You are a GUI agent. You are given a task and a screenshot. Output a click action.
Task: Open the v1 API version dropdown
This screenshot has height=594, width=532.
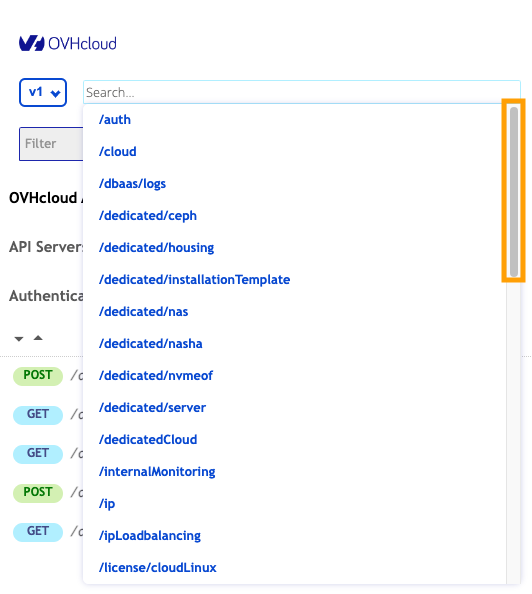(43, 92)
